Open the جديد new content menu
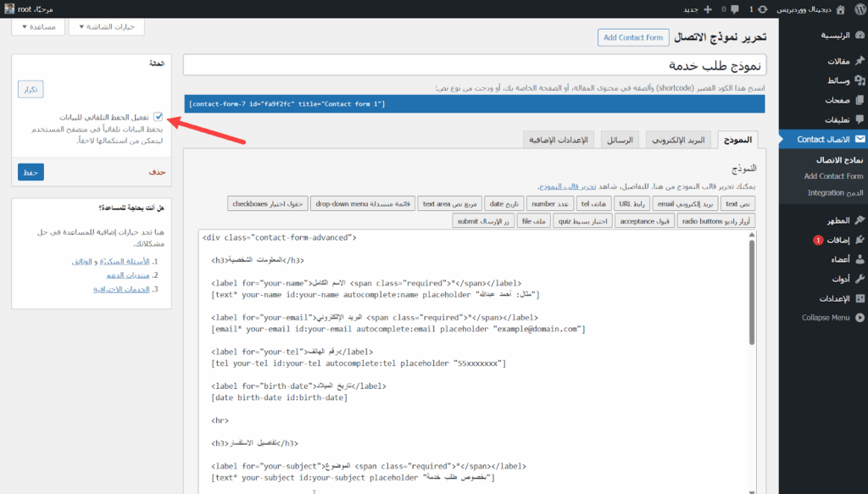The height and width of the screenshot is (494, 868). 690,9
